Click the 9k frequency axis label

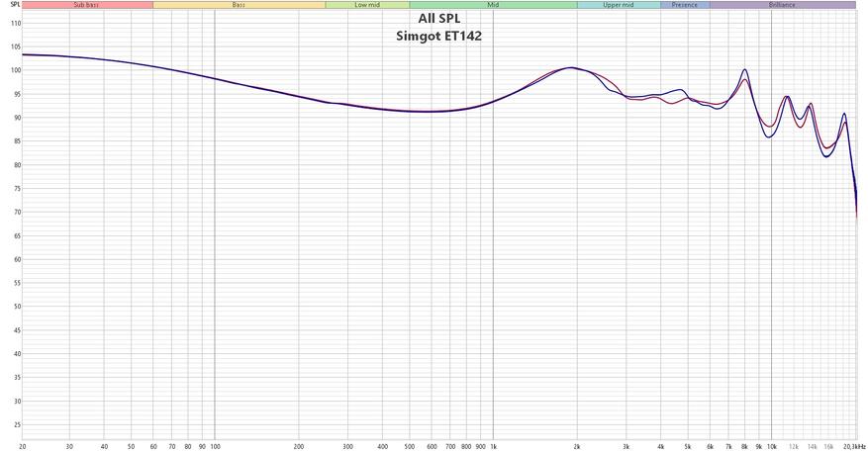(x=758, y=446)
